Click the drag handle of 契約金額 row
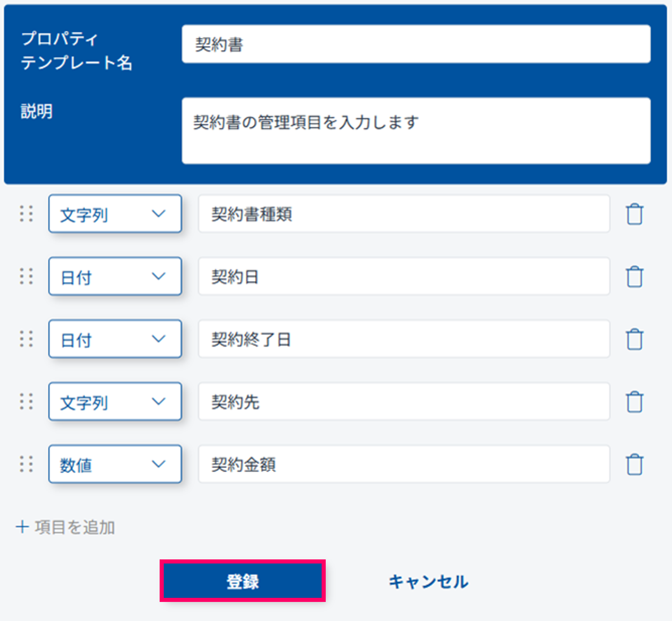 pyautogui.click(x=26, y=464)
